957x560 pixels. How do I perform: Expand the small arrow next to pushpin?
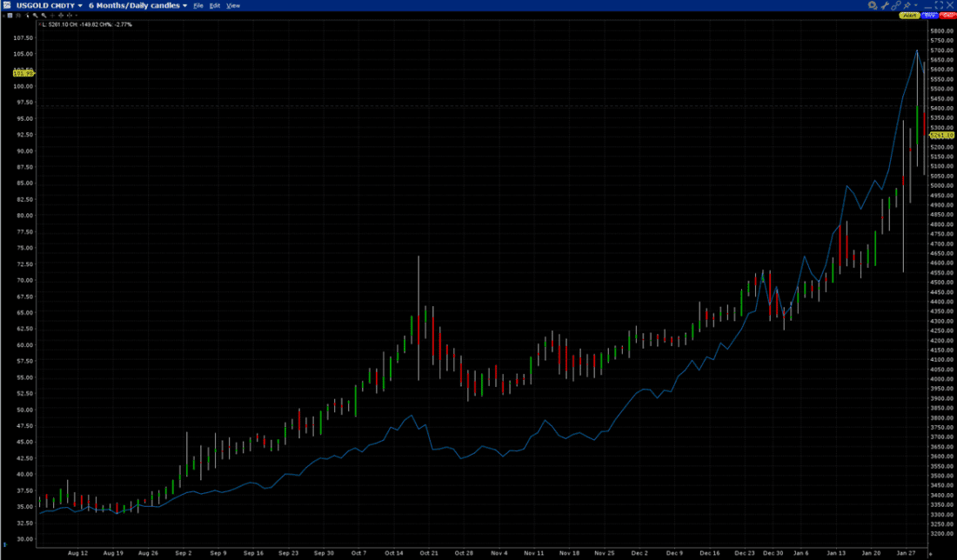tap(916, 5)
